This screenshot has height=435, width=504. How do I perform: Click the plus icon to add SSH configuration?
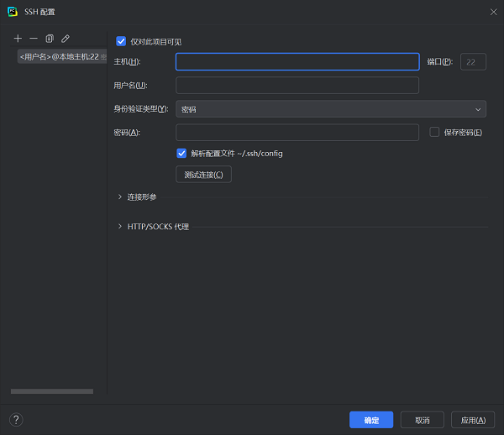coord(18,39)
